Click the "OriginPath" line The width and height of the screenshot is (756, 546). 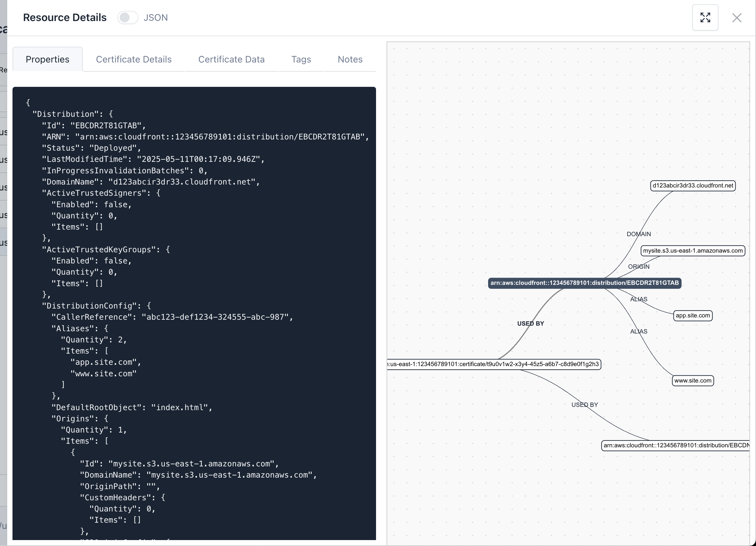[120, 486]
